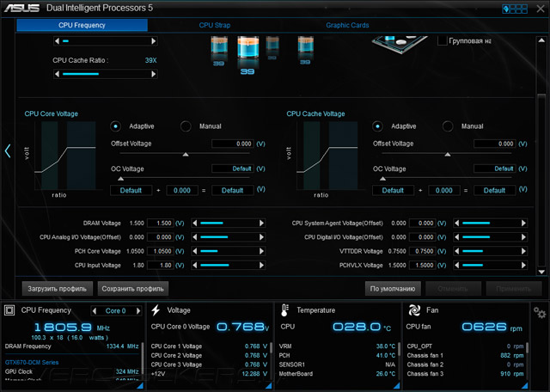Expand the Voltage monitor panel corner arrow
The image size is (550, 392).
[268, 386]
